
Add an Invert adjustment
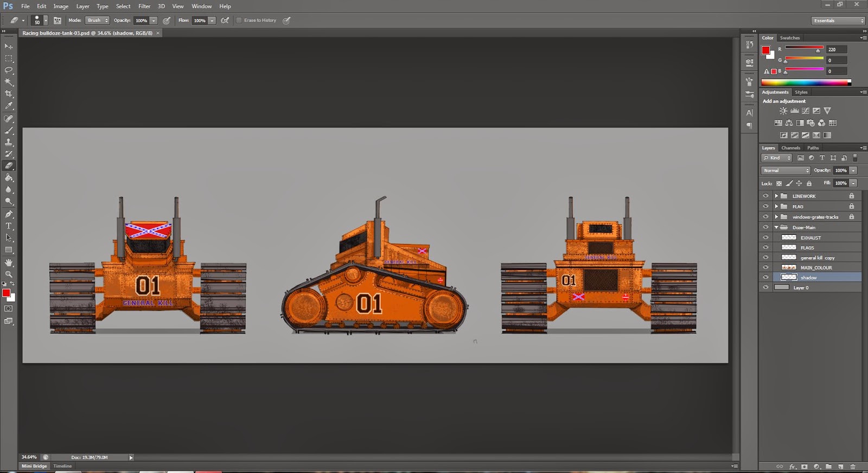tap(783, 136)
